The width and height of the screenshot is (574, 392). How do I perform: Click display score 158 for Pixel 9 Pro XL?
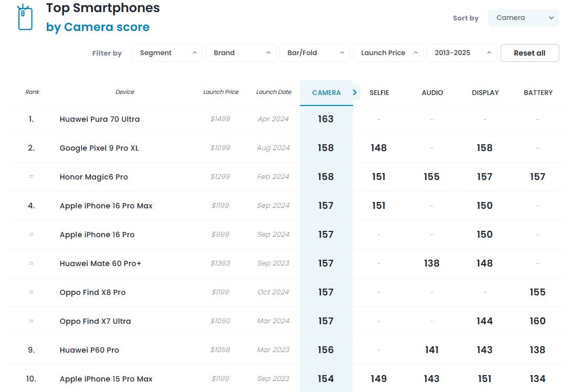click(485, 148)
